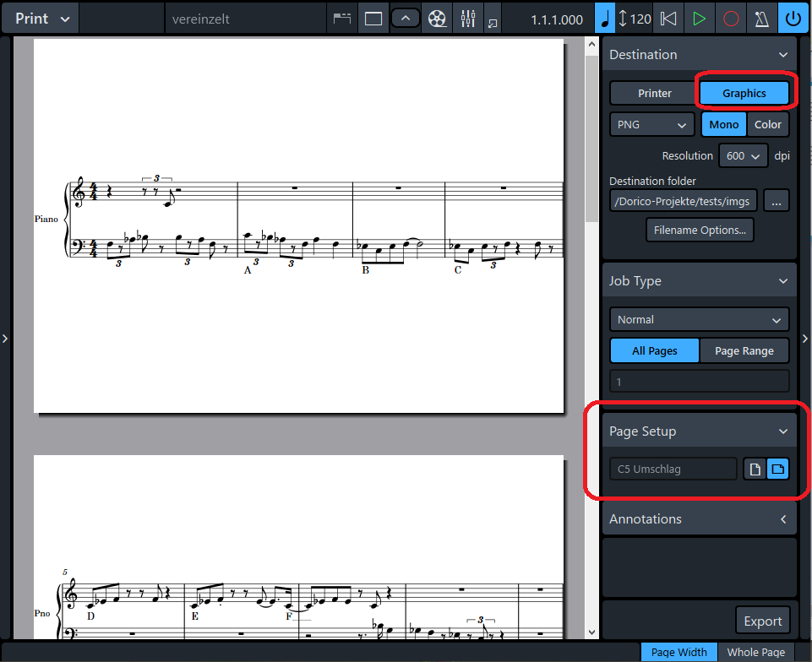Viewport: 812px width, 662px height.
Task: Click the Destination folder path field
Action: click(683, 201)
